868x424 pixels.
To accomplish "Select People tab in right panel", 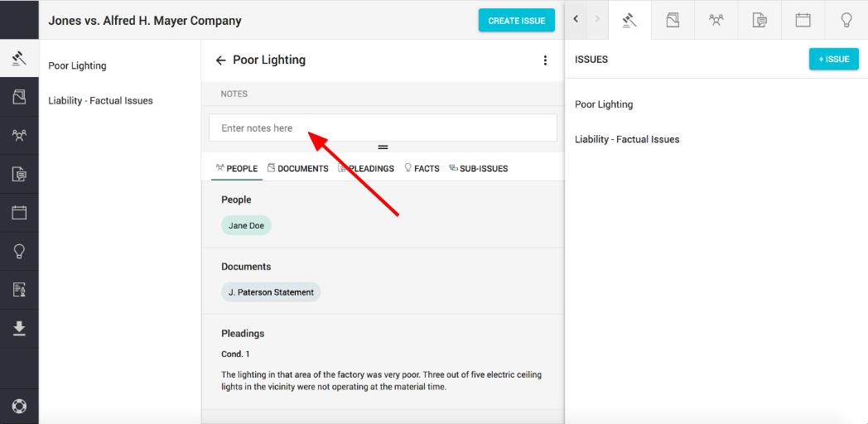I will (716, 20).
